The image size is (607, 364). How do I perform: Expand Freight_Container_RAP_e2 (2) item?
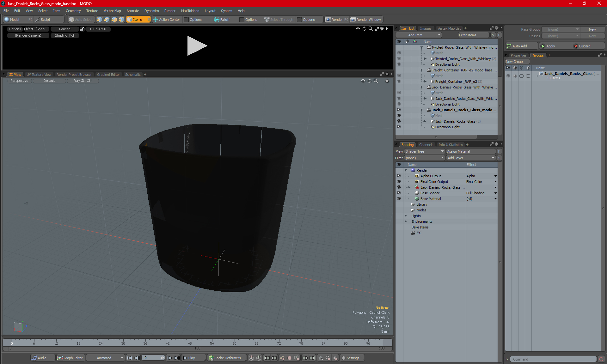425,82
